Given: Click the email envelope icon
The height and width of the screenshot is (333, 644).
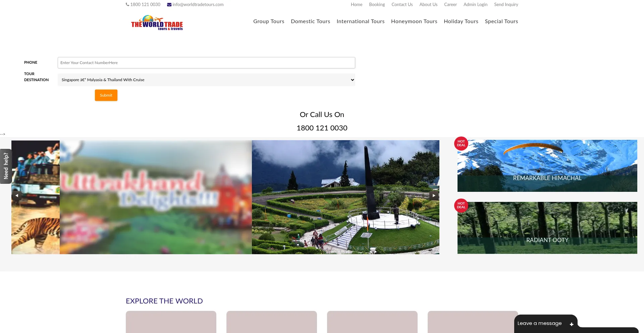Looking at the screenshot, I should point(169,5).
